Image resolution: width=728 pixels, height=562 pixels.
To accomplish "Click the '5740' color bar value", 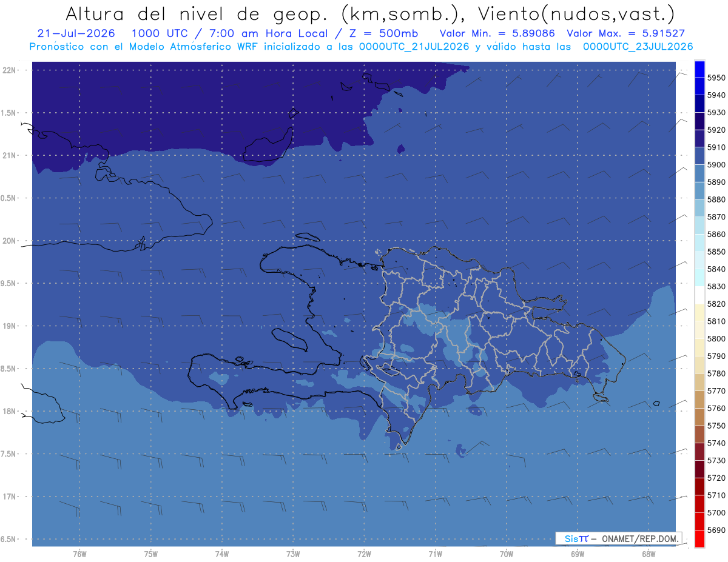I will [x=716, y=443].
